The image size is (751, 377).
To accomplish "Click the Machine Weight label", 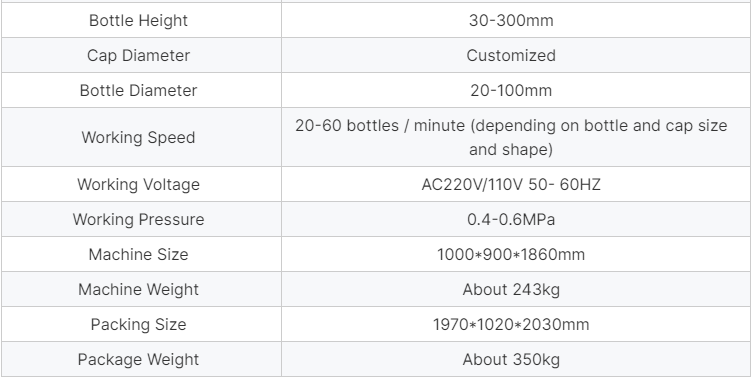I will click(x=138, y=289).
